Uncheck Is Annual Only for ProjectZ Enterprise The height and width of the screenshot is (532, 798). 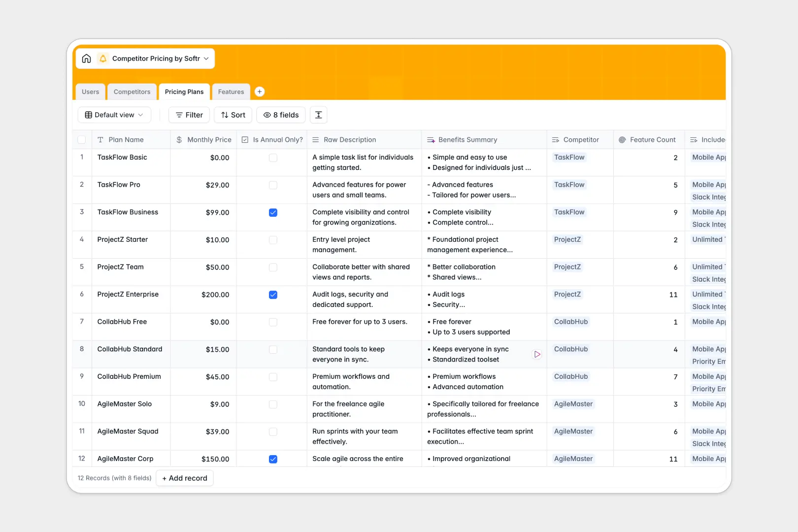[273, 295]
